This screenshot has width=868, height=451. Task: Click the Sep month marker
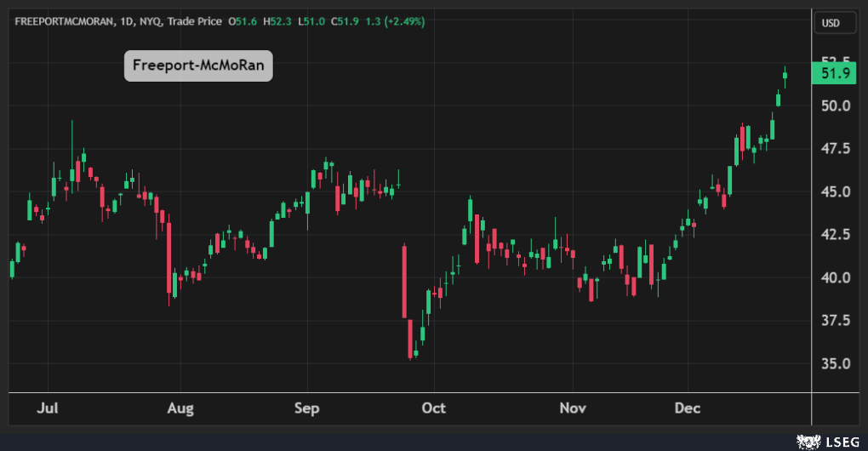306,408
